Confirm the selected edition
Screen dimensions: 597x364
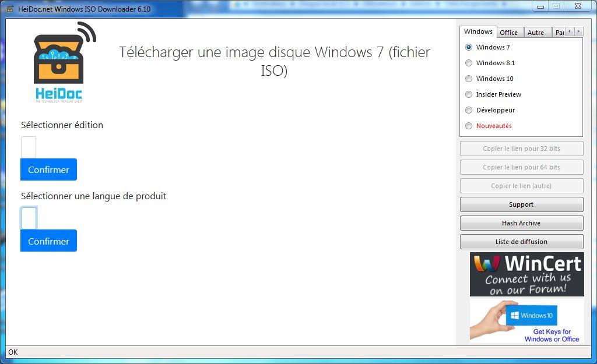49,169
